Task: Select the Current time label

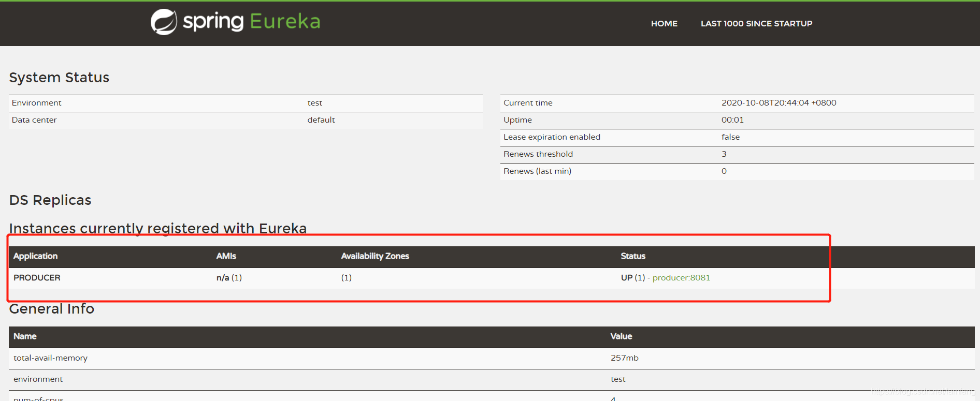Action: coord(528,103)
